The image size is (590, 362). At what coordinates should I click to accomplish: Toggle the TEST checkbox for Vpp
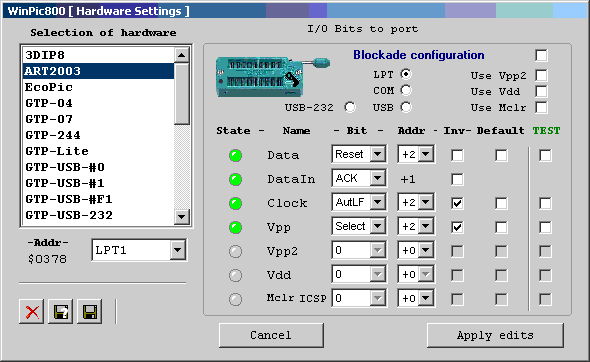pos(545,227)
